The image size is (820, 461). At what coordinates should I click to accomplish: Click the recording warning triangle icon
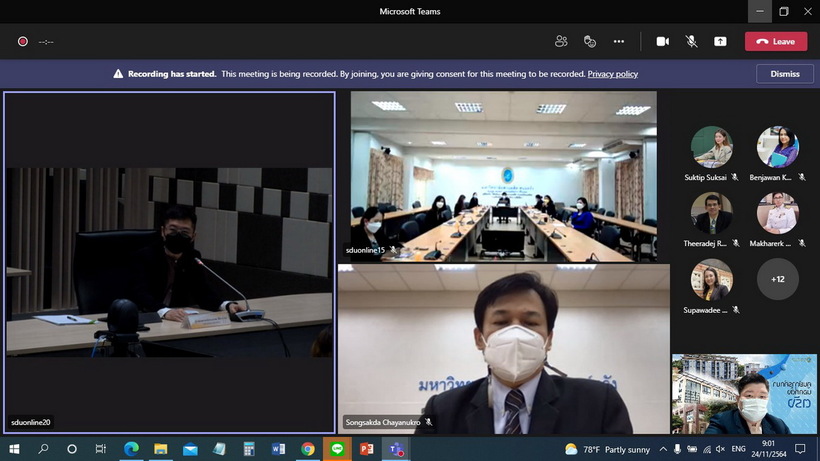point(118,74)
